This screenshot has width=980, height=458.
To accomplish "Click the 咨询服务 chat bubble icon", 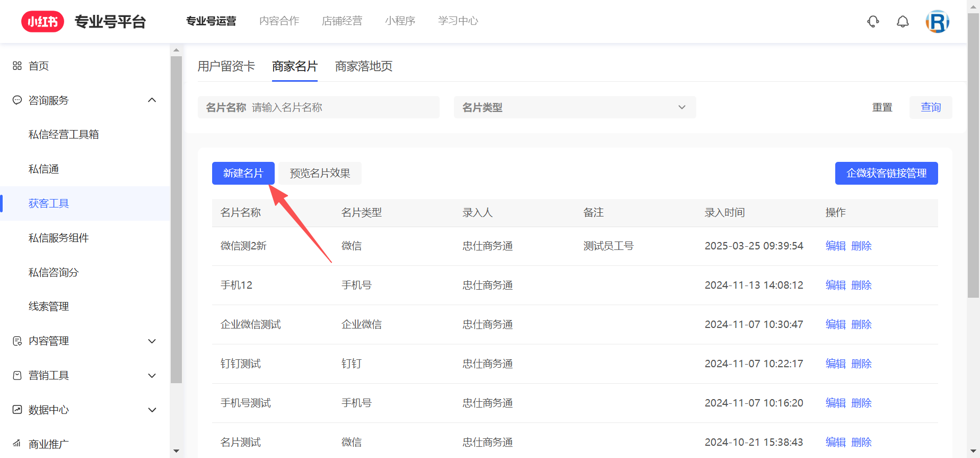I will click(x=17, y=100).
